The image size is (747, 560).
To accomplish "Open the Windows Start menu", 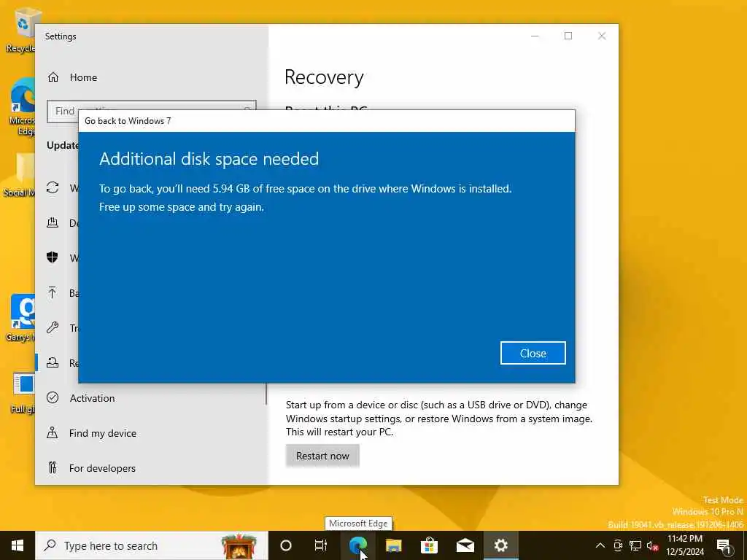I will [18, 545].
